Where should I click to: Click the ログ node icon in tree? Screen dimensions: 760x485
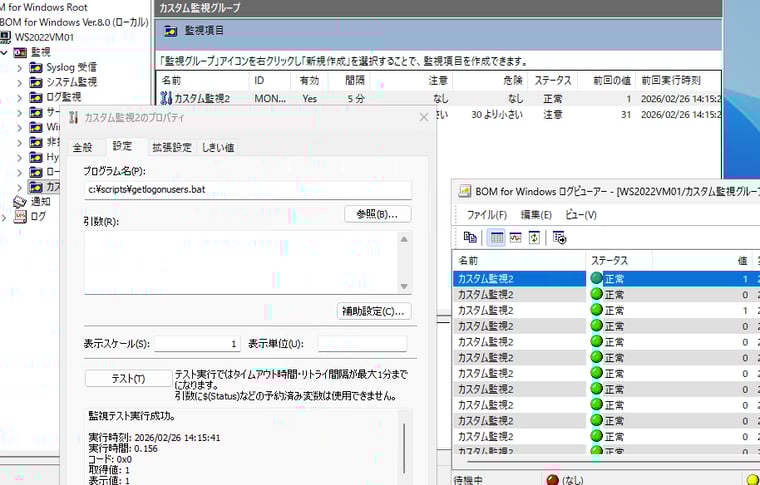point(20,217)
